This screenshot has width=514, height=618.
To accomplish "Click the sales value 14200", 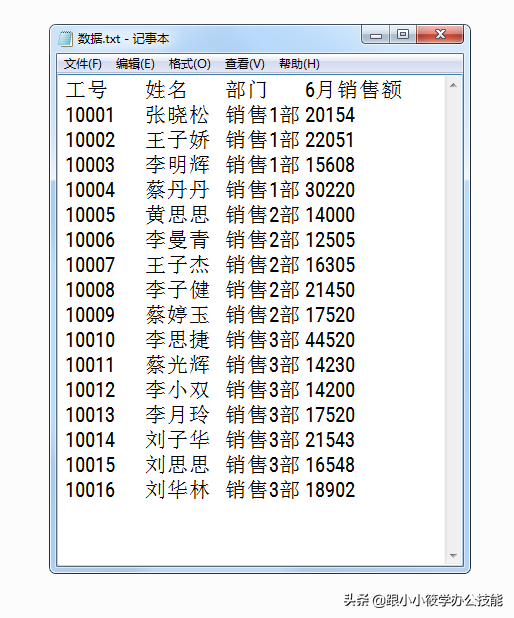I will point(330,390).
